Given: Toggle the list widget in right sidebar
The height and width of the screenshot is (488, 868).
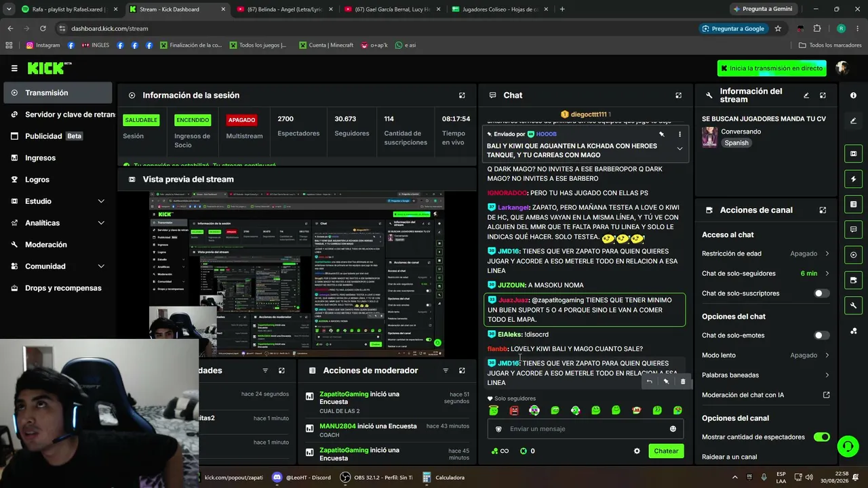Looking at the screenshot, I should [853, 204].
